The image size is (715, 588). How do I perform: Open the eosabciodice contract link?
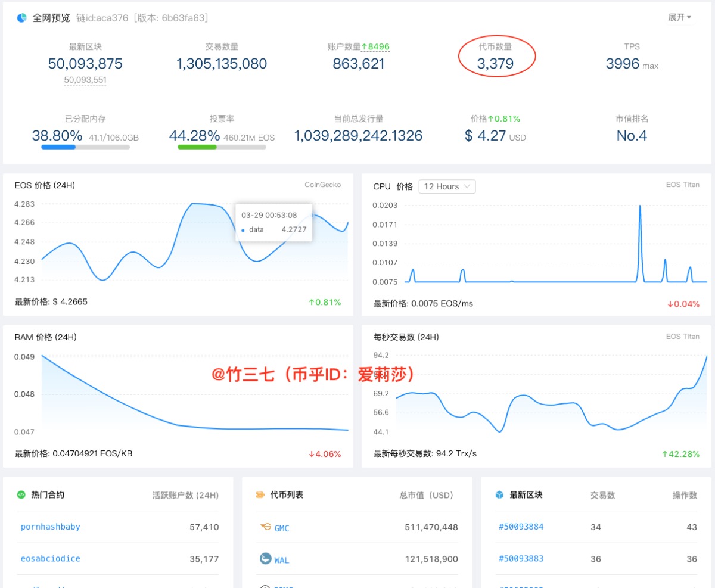pyautogui.click(x=50, y=558)
